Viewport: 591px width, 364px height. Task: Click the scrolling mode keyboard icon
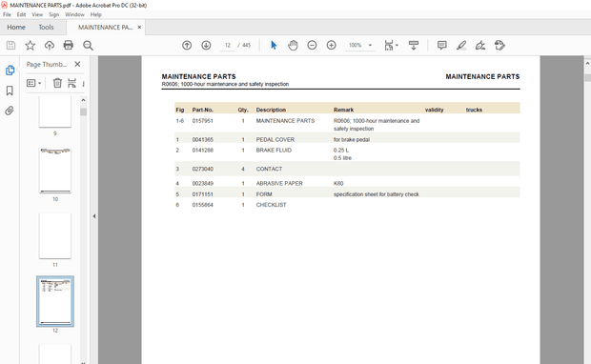click(x=414, y=45)
